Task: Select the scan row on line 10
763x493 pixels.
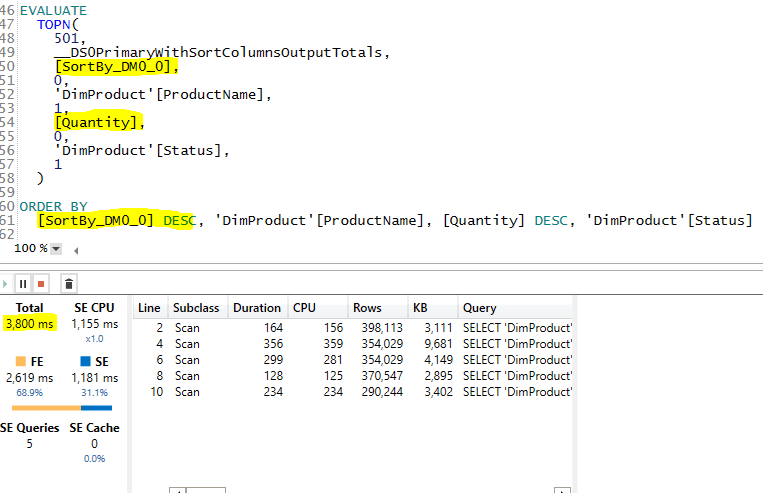Action: [353, 392]
